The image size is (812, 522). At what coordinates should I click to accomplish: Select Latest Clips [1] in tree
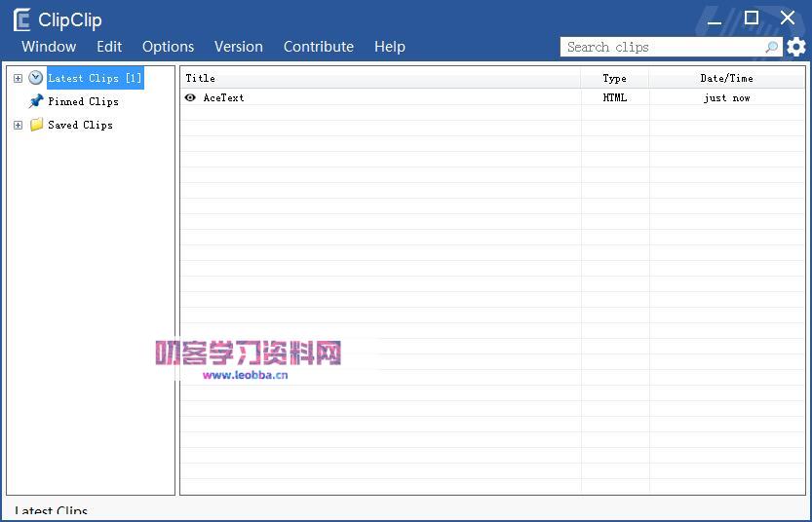tap(95, 78)
